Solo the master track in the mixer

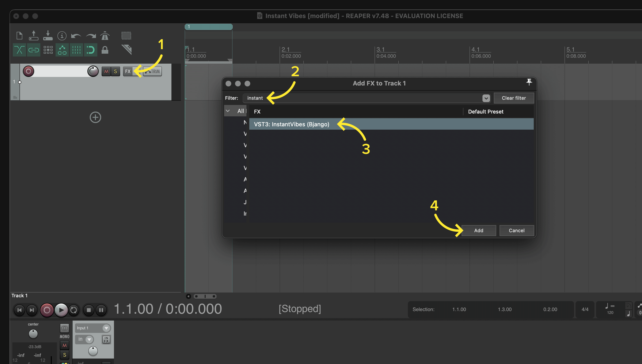tap(65, 355)
